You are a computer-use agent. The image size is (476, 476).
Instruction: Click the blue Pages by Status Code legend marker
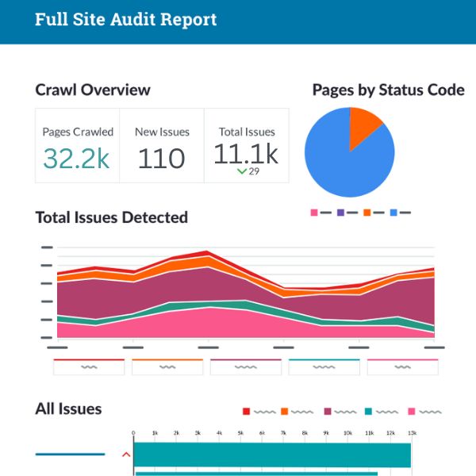(x=393, y=213)
